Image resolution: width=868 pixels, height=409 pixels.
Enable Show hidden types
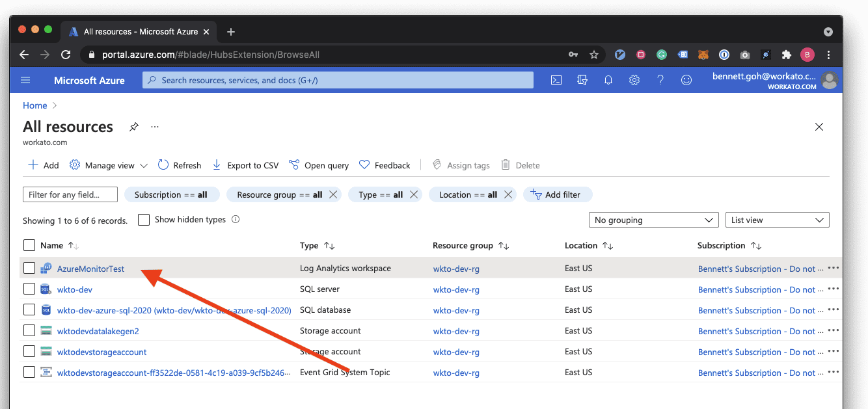click(x=143, y=219)
